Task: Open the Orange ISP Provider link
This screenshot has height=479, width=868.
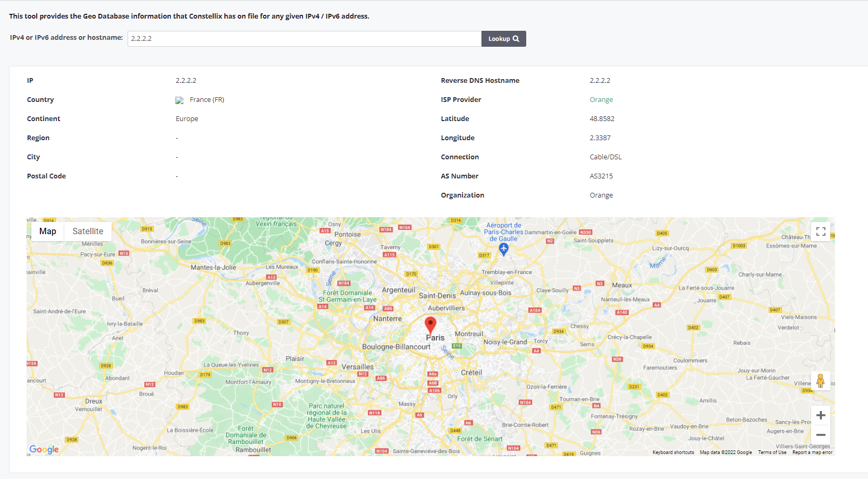Action: click(x=601, y=100)
